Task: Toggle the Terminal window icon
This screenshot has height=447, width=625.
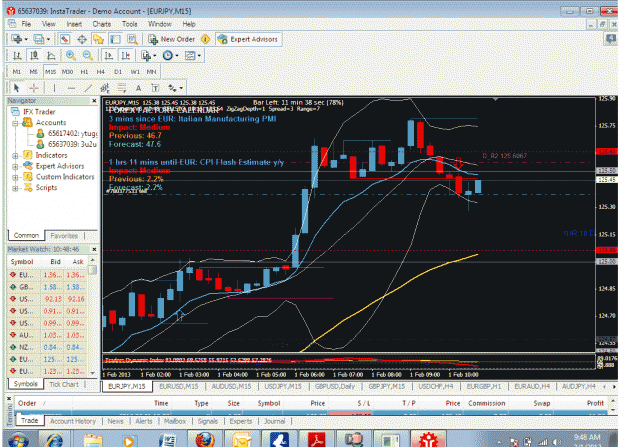Action: click(x=115, y=39)
